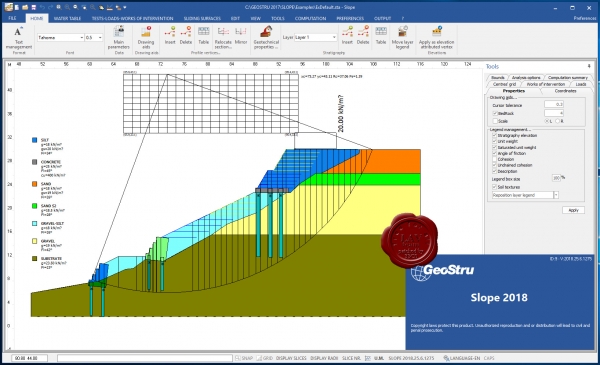This screenshot has width=600, height=365.
Task: Click Cursor tolerance input field
Action: coord(554,104)
